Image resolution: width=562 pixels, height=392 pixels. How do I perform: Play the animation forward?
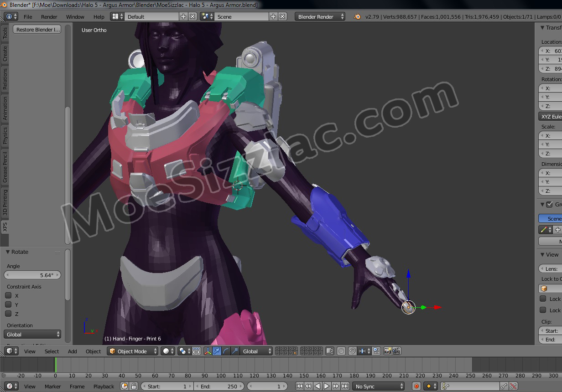[x=327, y=386]
